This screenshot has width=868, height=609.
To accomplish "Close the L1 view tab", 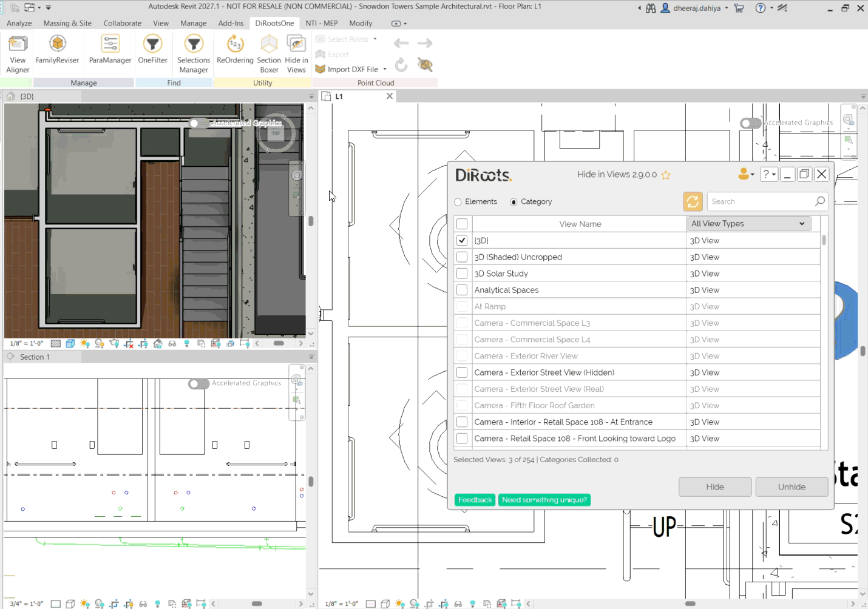I will point(390,96).
